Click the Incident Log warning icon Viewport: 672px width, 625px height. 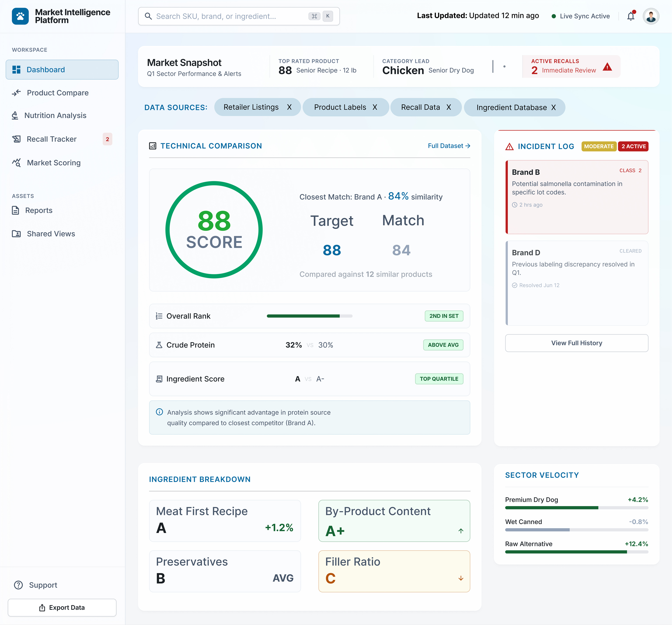[x=509, y=146]
